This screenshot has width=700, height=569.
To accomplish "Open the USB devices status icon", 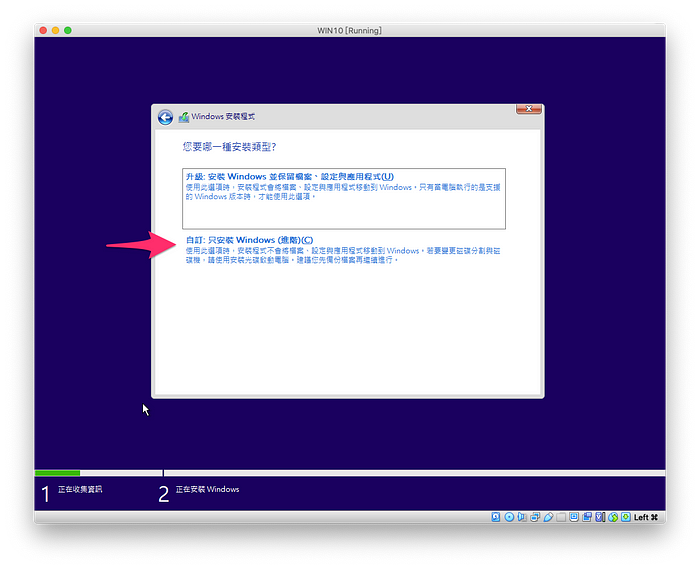I will 548,517.
